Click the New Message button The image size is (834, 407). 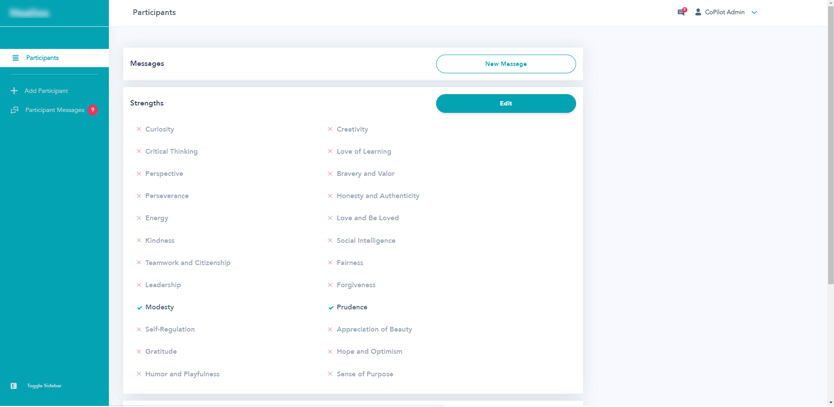point(505,64)
